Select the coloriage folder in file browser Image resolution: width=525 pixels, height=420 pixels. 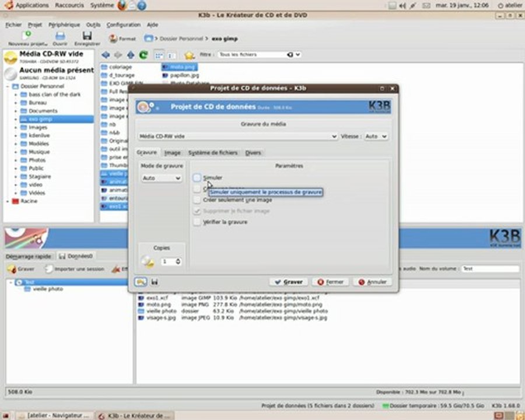(x=120, y=67)
